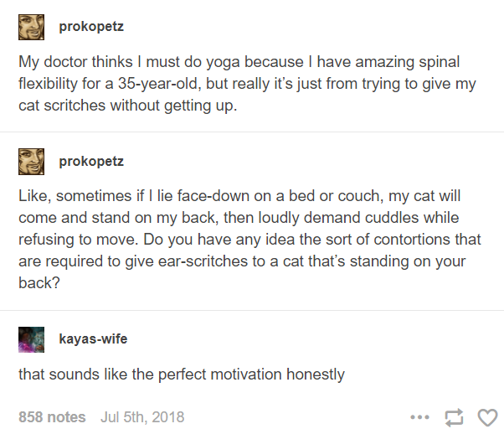Like the post with the heart icon
The height and width of the screenshot is (434, 504).
coord(486,417)
